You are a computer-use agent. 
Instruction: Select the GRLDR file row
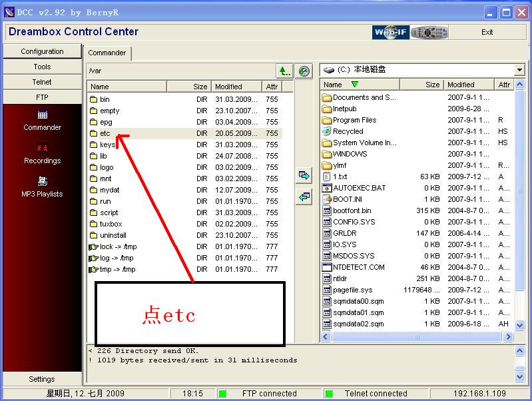(x=417, y=233)
